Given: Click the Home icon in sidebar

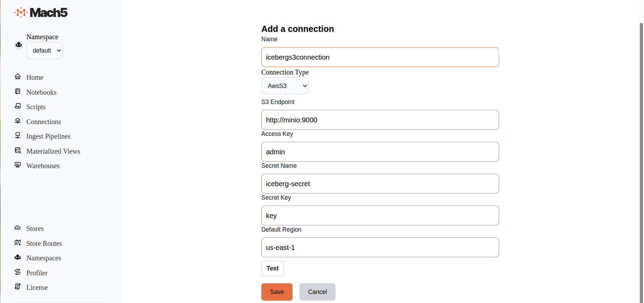Looking at the screenshot, I should (18, 77).
